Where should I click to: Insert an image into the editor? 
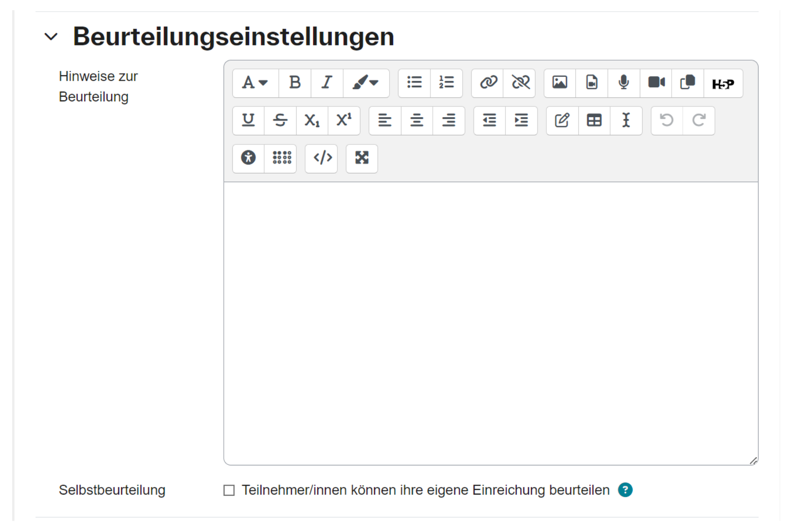559,83
